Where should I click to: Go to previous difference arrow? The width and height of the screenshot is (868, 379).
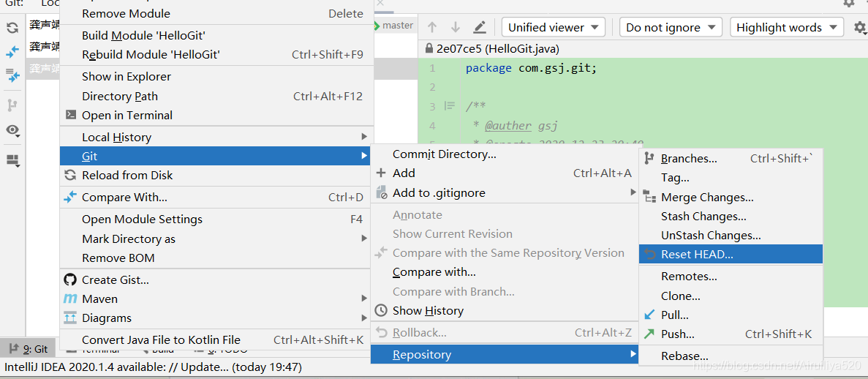click(432, 27)
